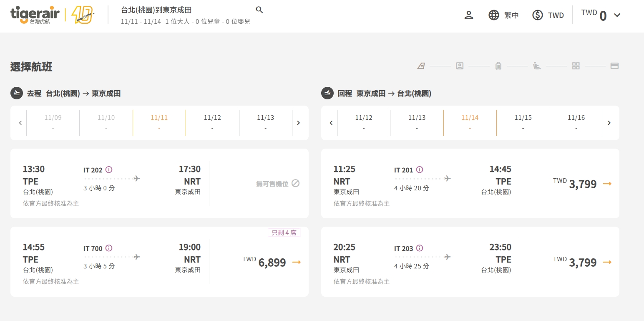The height and width of the screenshot is (321, 644).
Task: Select return date tab 11/15
Action: tap(523, 122)
